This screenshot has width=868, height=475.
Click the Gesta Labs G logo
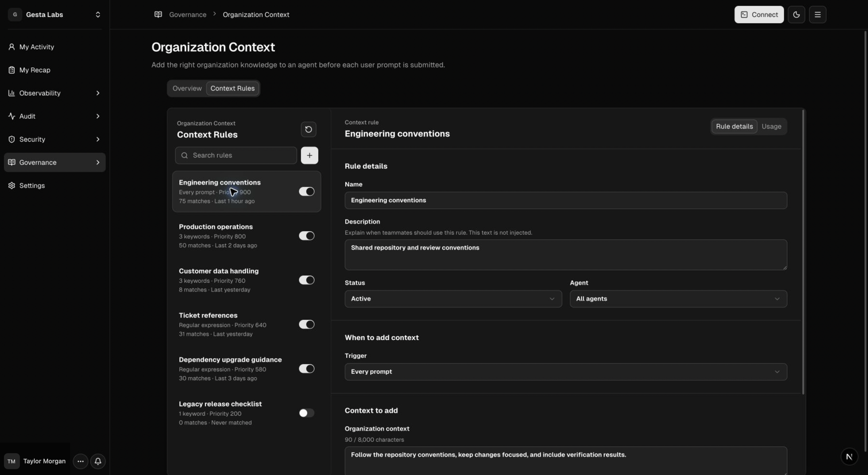[15, 14]
